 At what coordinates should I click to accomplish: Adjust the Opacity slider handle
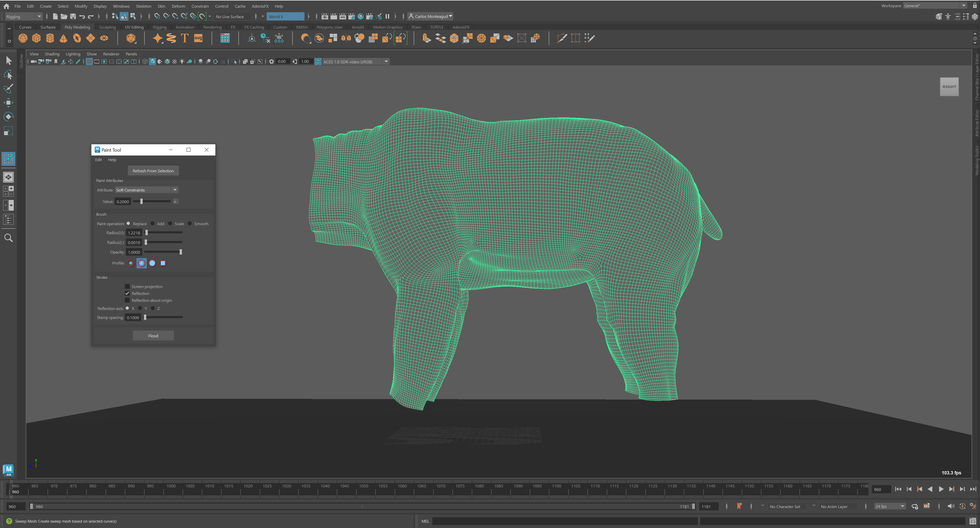[x=181, y=252]
